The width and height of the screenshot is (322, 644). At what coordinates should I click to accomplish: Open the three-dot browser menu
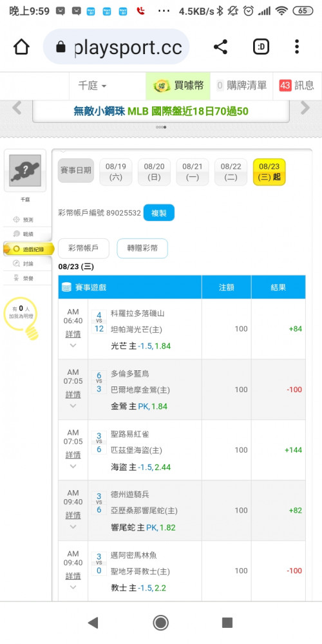click(x=296, y=47)
